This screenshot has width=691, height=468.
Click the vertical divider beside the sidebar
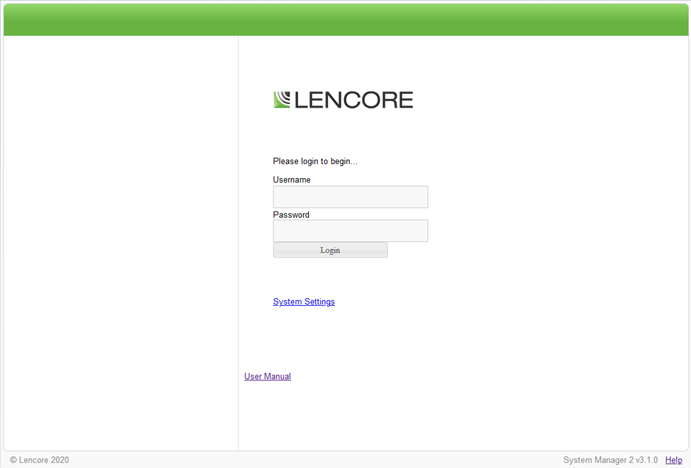click(238, 240)
